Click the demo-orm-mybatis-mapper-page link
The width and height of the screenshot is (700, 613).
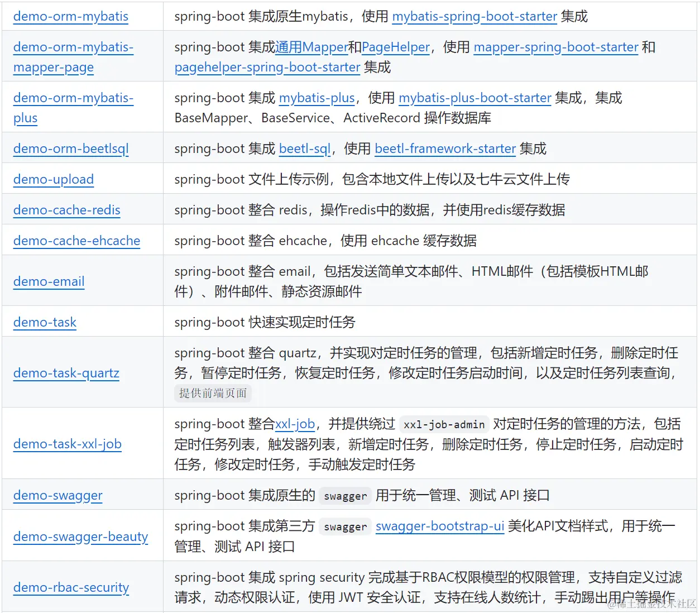73,56
